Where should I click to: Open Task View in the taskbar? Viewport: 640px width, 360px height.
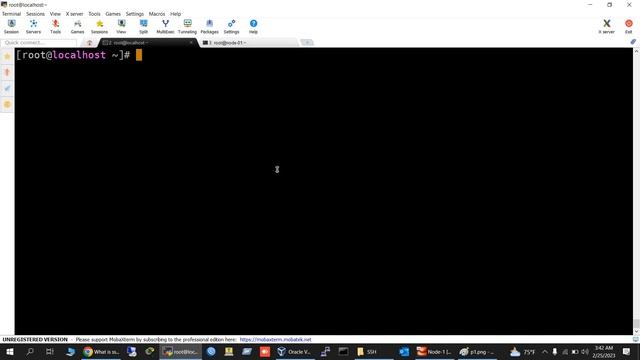coord(50,351)
